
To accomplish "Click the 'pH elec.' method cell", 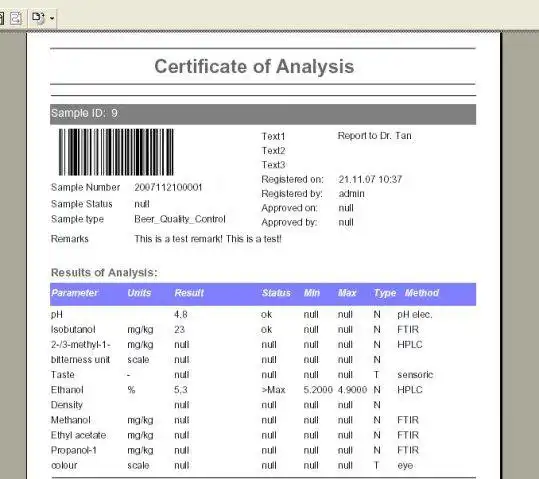I will 415,315.
